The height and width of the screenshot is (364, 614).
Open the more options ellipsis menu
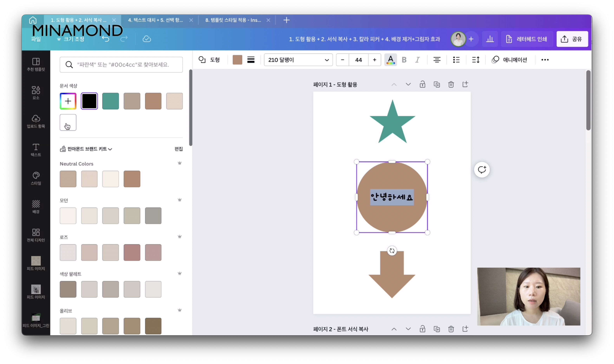(x=545, y=60)
